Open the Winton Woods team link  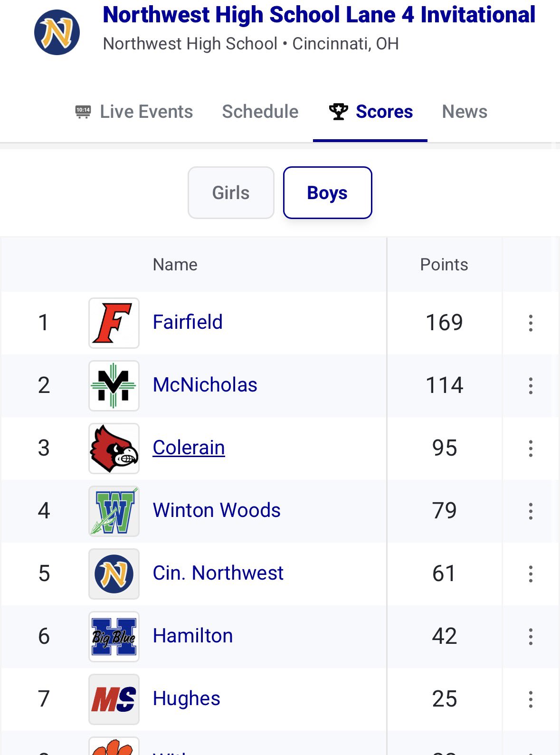click(x=217, y=510)
